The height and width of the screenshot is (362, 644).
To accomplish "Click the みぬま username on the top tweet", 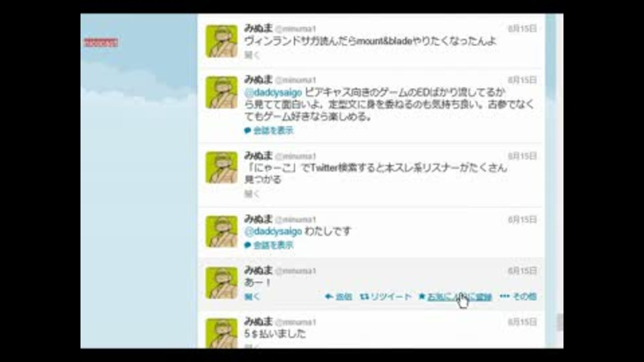I will [258, 28].
